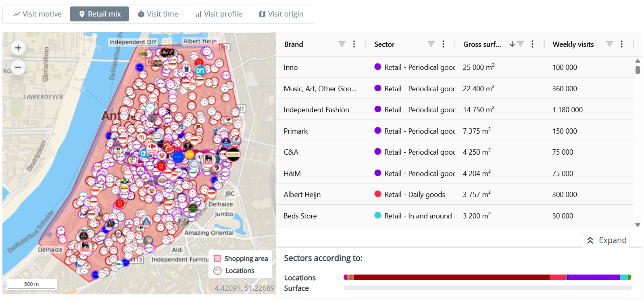Open Sector column options menu
The height and width of the screenshot is (302, 644).
coord(443,44)
